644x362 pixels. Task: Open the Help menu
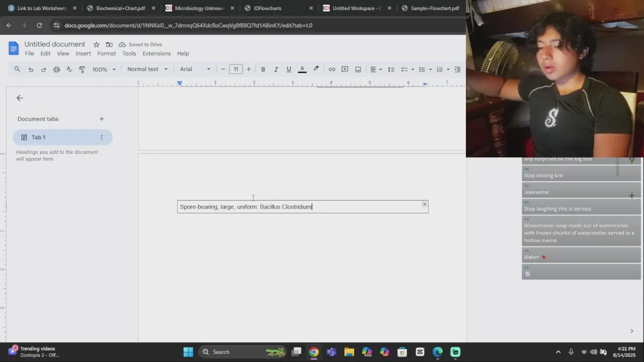[183, 53]
